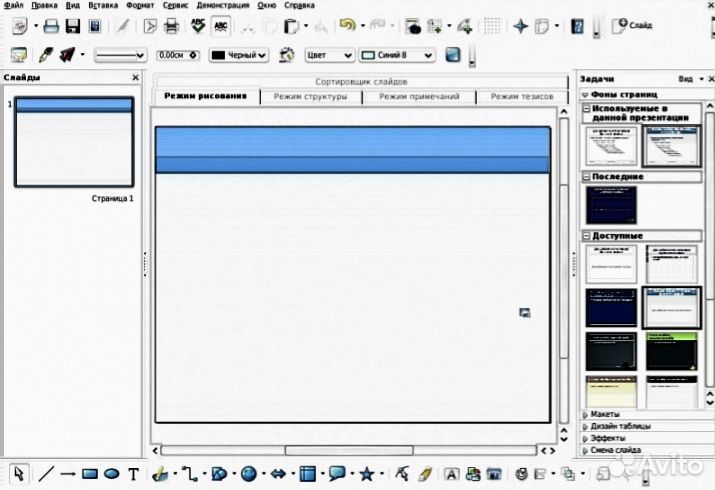Click the Stars shapes tool
715x490 pixels.
pyautogui.click(x=366, y=474)
